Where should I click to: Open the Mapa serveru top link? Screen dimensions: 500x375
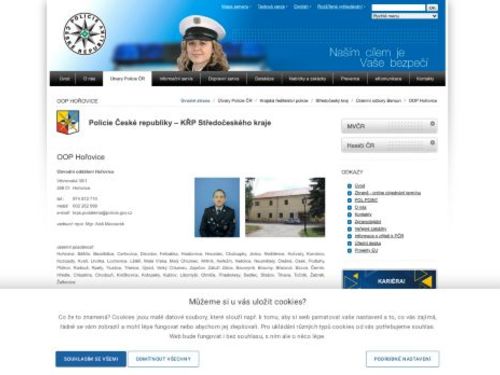click(x=235, y=7)
